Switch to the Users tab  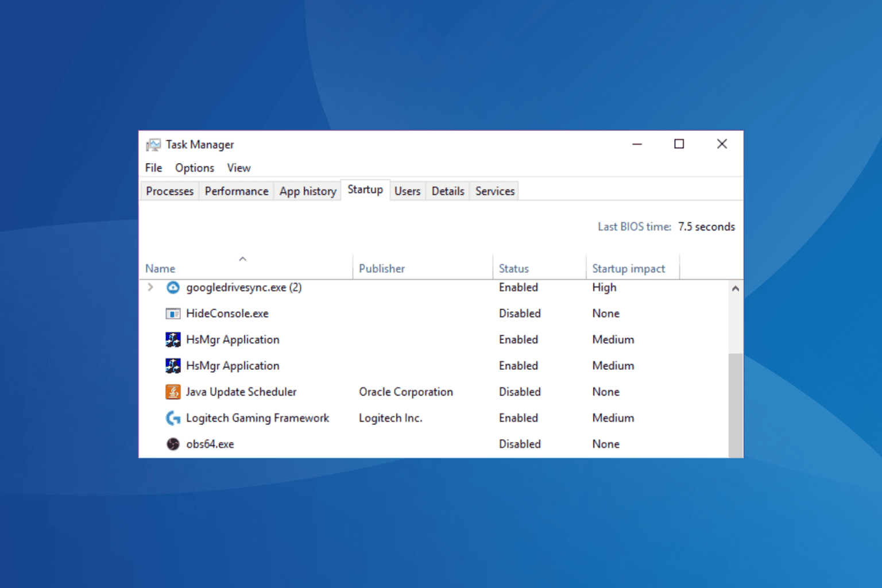(407, 191)
